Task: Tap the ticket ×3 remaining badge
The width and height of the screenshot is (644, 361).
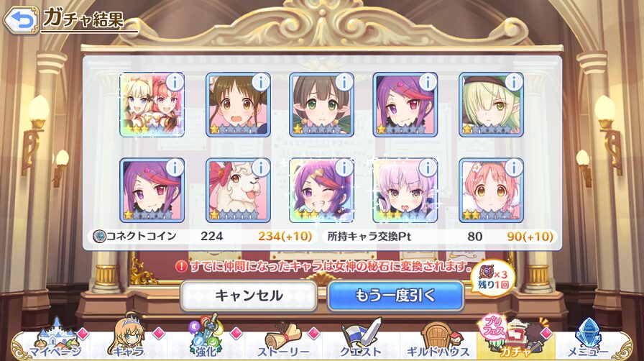Action: coord(492,279)
